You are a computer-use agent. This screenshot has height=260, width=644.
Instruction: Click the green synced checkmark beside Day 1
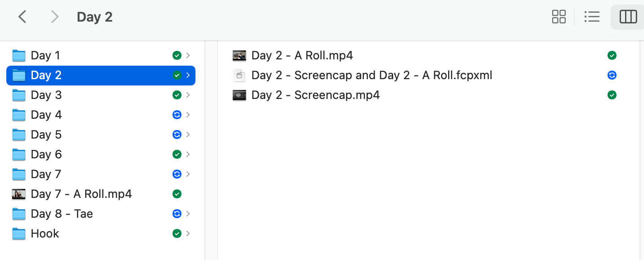(177, 55)
